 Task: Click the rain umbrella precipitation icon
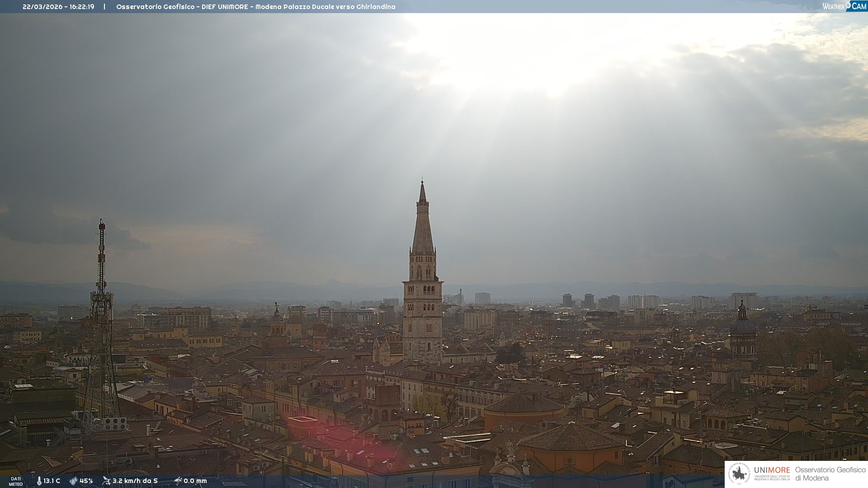(x=178, y=481)
